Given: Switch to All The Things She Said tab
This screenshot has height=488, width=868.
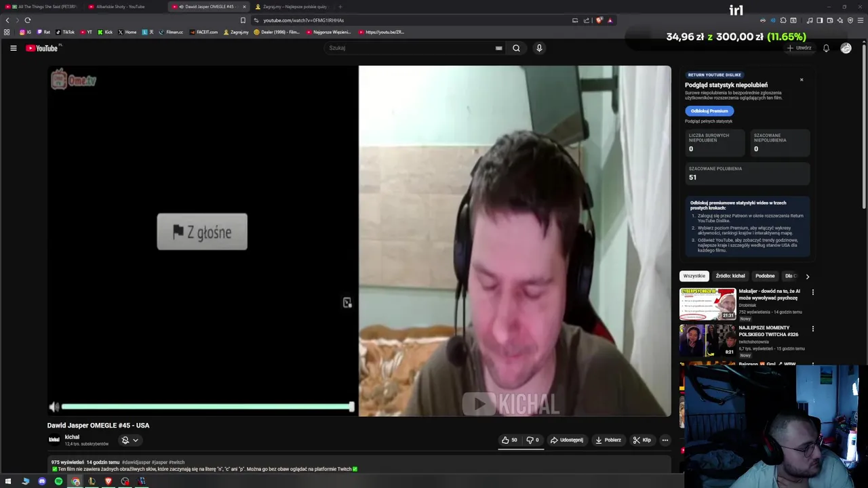Looking at the screenshot, I should 42,7.
